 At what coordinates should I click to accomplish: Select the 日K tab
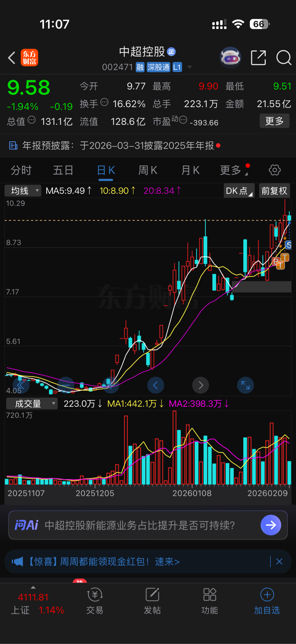(x=106, y=170)
